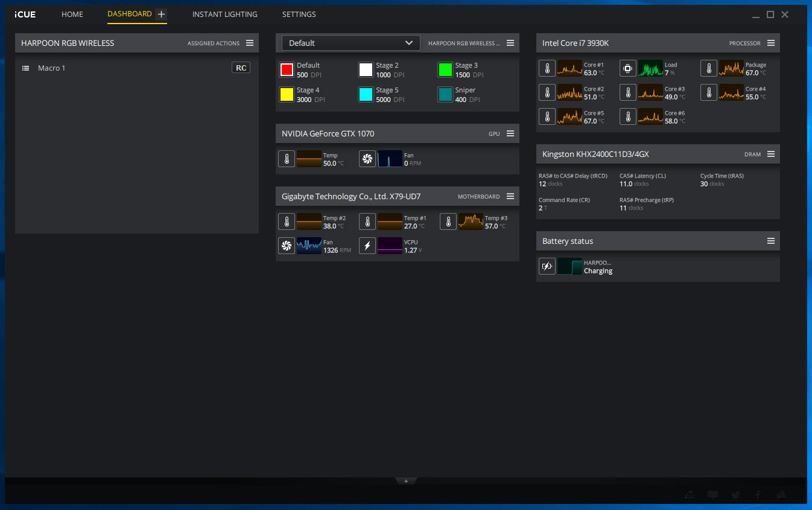Pick the white Stage 2 1000 DPI swatch
This screenshot has width=812, height=510.
[366, 69]
